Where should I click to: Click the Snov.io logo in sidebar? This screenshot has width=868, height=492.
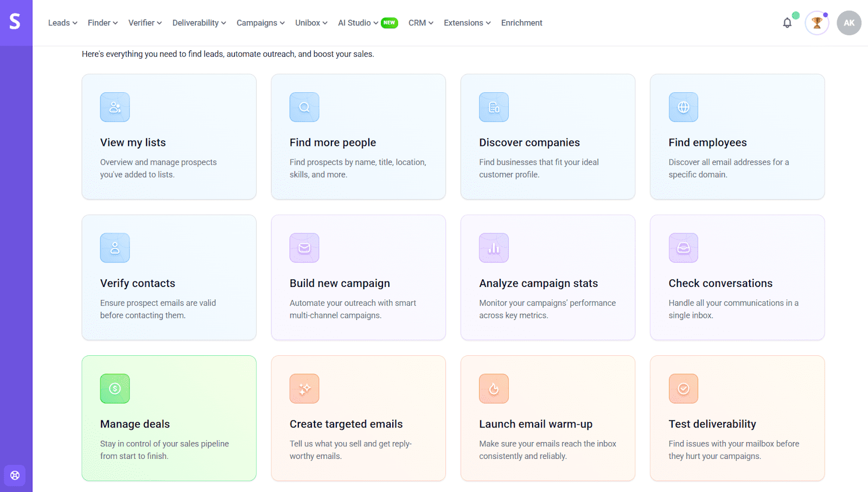coord(15,22)
